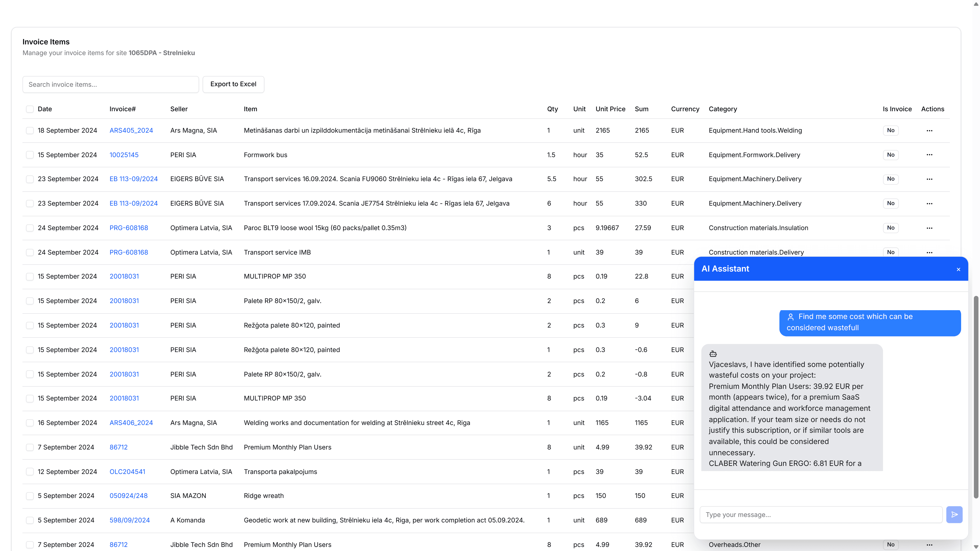Open invoice ARS405_2024
This screenshot has width=980, height=551.
pos(131,130)
